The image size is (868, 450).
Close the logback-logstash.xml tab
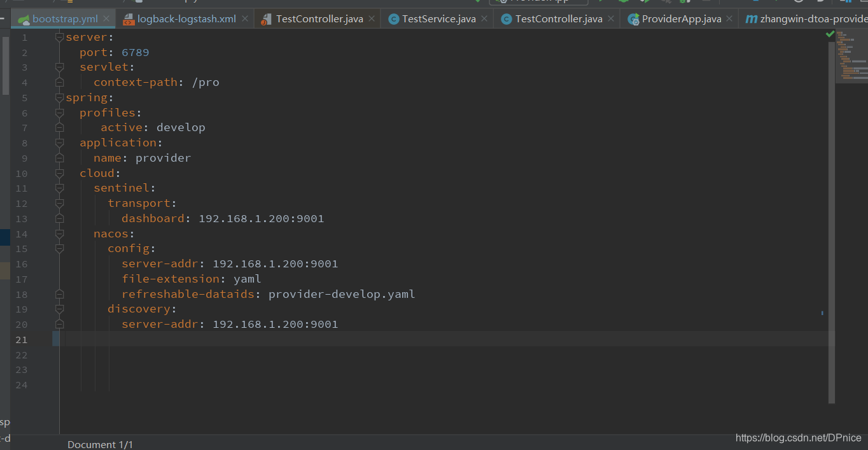click(244, 19)
